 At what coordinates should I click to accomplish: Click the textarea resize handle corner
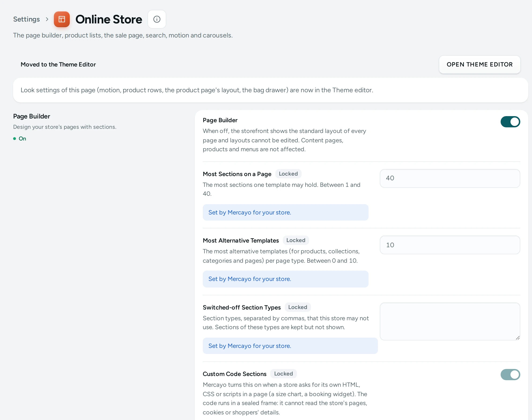tap(517, 338)
